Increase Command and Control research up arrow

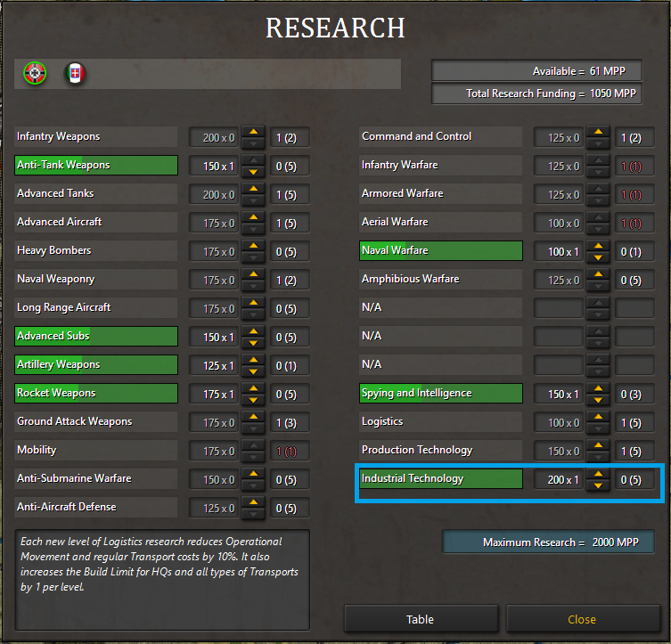(598, 132)
